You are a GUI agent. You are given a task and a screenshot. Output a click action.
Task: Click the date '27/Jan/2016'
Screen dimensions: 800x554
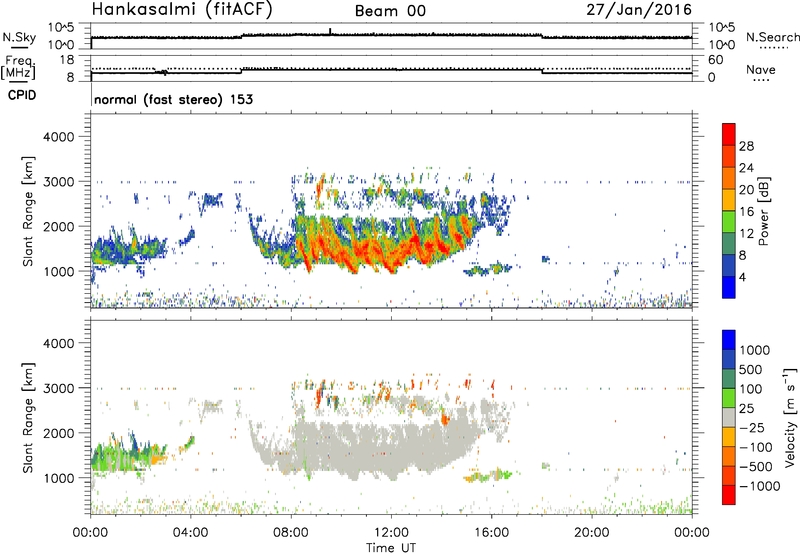(639, 10)
